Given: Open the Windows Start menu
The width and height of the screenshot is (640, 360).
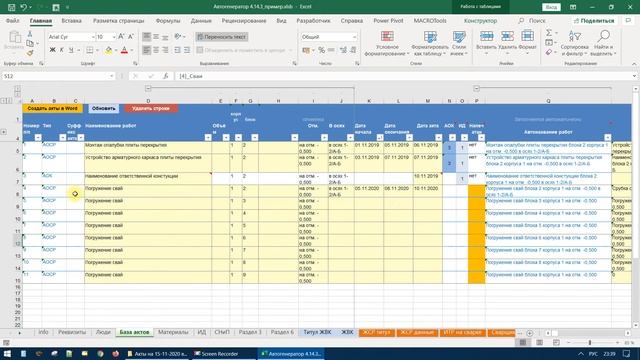Looking at the screenshot, I should (x=7, y=354).
